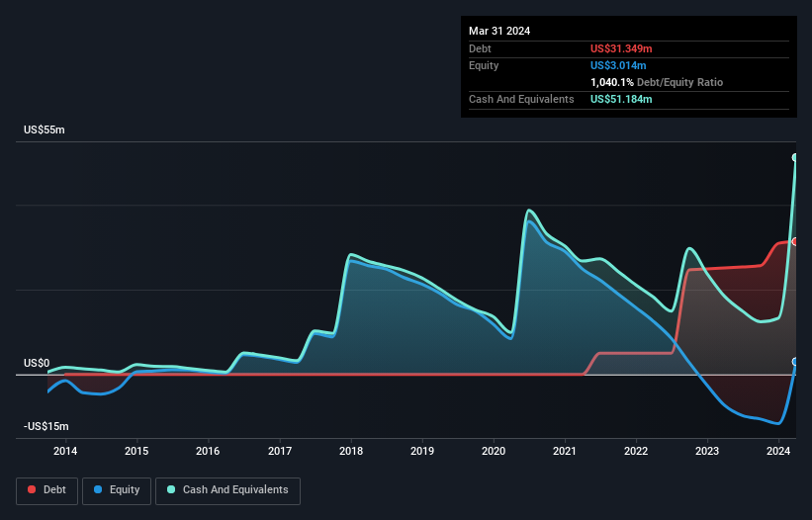Click the 2020 x-axis label
Screen dimensions: 812x520
tap(494, 451)
